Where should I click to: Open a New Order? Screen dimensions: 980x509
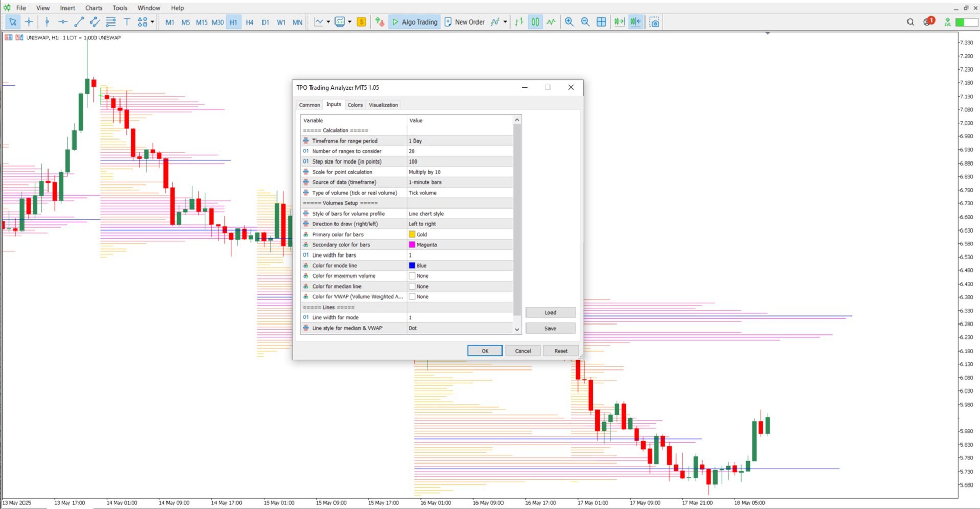pyautogui.click(x=464, y=22)
